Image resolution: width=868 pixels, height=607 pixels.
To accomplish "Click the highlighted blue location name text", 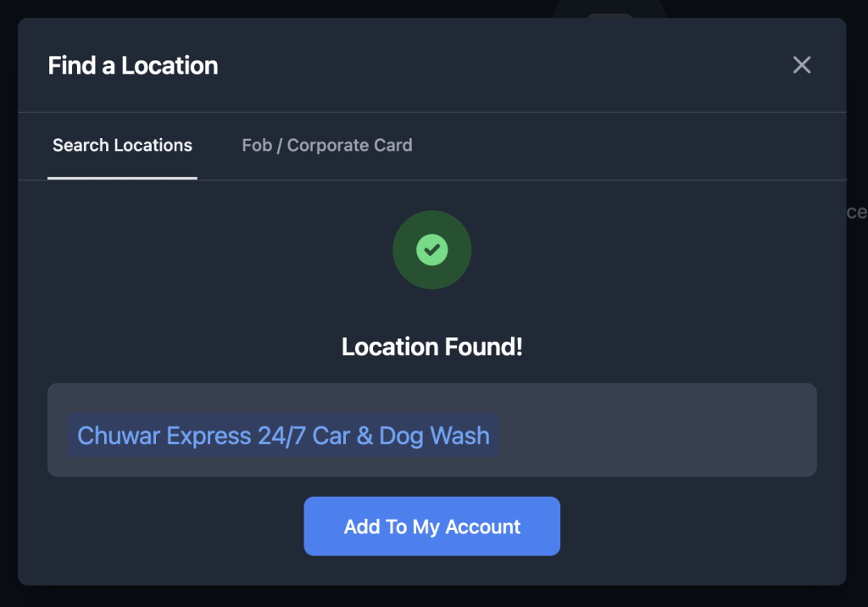I will coord(283,436).
